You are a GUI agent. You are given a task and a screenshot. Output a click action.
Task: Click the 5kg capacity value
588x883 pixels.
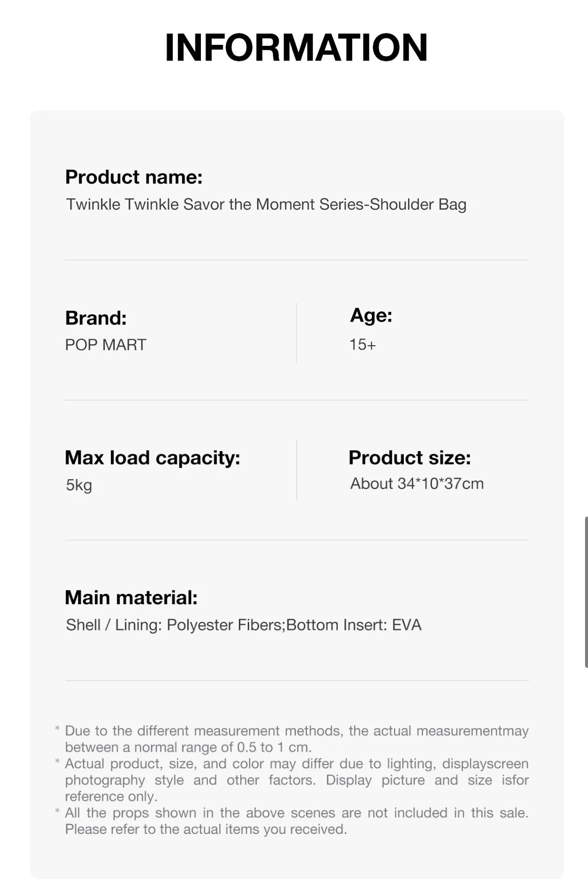[x=79, y=485]
